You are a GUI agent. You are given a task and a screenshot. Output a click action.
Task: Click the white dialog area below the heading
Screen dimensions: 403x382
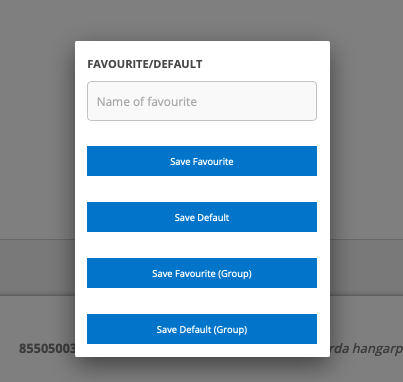(x=202, y=133)
